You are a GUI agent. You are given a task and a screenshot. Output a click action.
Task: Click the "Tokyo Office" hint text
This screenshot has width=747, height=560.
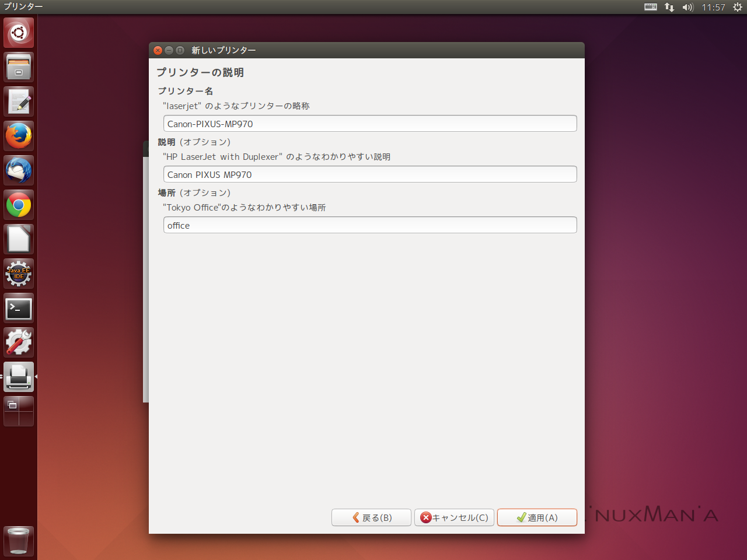245,208
